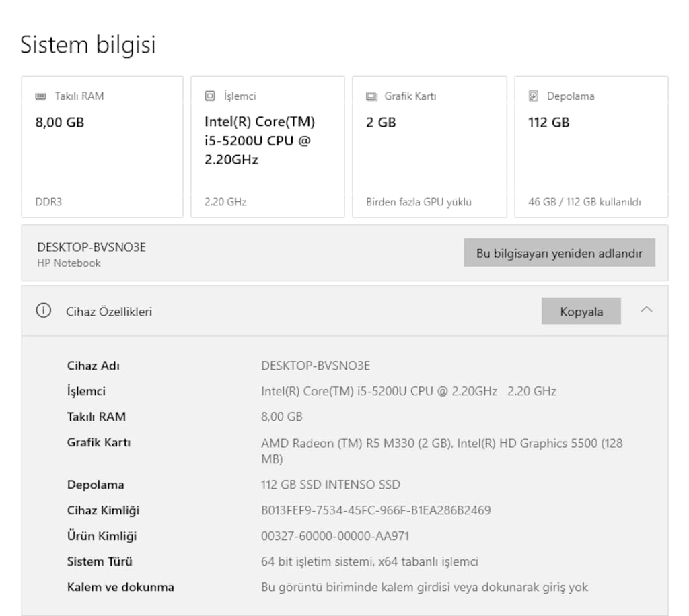
Task: Click DESKTOP-BVSNO3E name above HP Notebook
Action: point(92,247)
